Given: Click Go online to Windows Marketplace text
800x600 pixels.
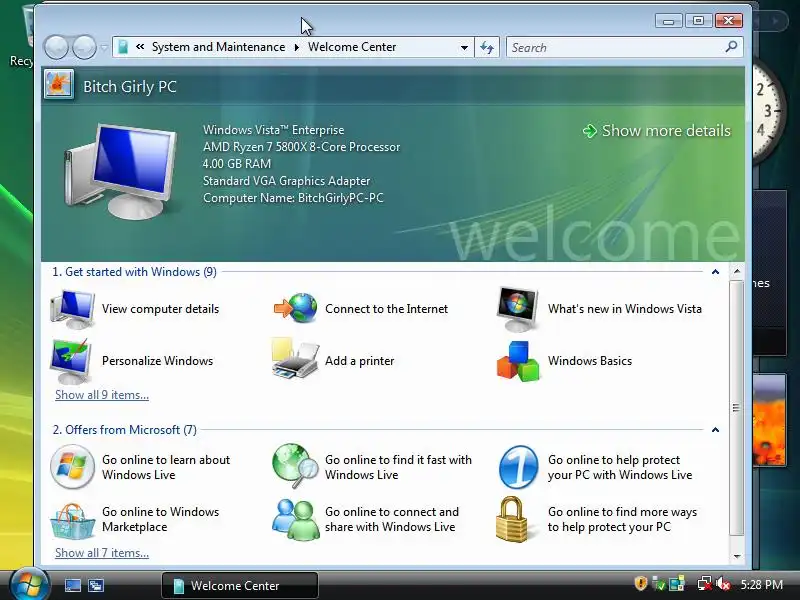Looking at the screenshot, I should coord(160,519).
